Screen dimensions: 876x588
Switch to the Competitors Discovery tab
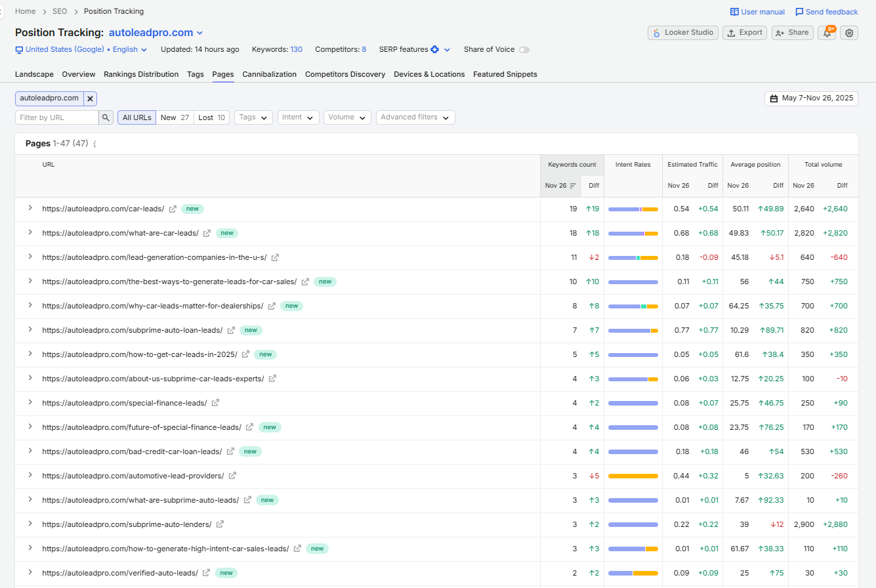(345, 74)
